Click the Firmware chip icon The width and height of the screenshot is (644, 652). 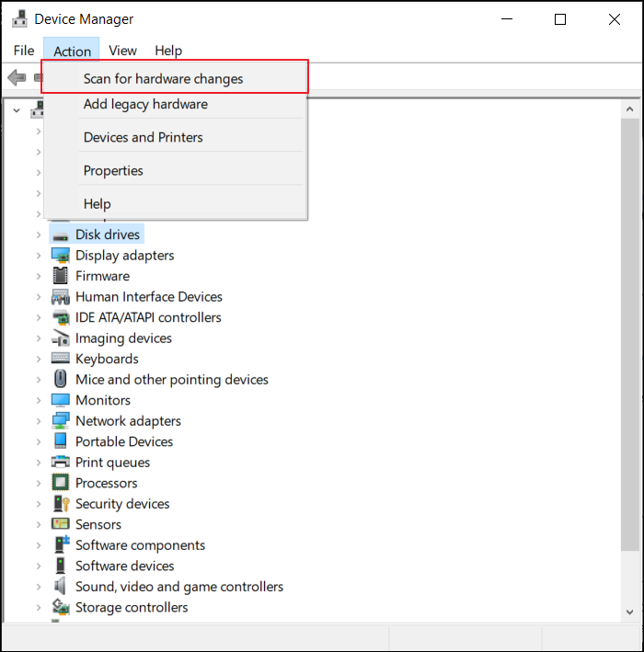tap(61, 276)
